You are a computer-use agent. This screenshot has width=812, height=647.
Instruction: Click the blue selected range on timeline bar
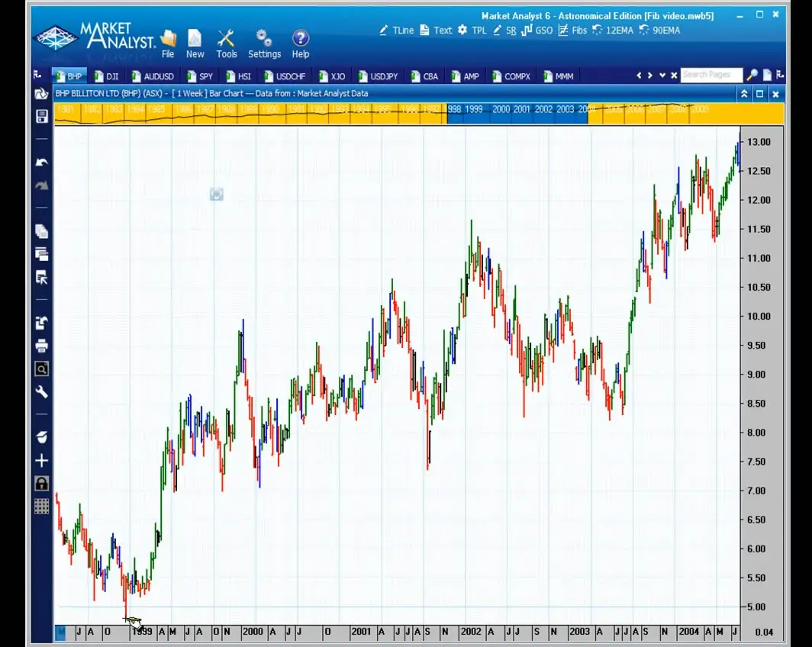tap(517, 114)
